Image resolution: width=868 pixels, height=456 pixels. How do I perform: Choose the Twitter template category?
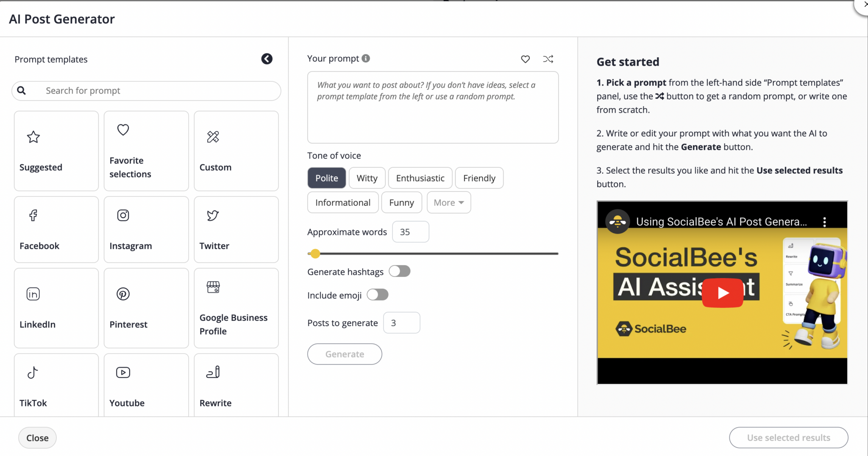236,229
